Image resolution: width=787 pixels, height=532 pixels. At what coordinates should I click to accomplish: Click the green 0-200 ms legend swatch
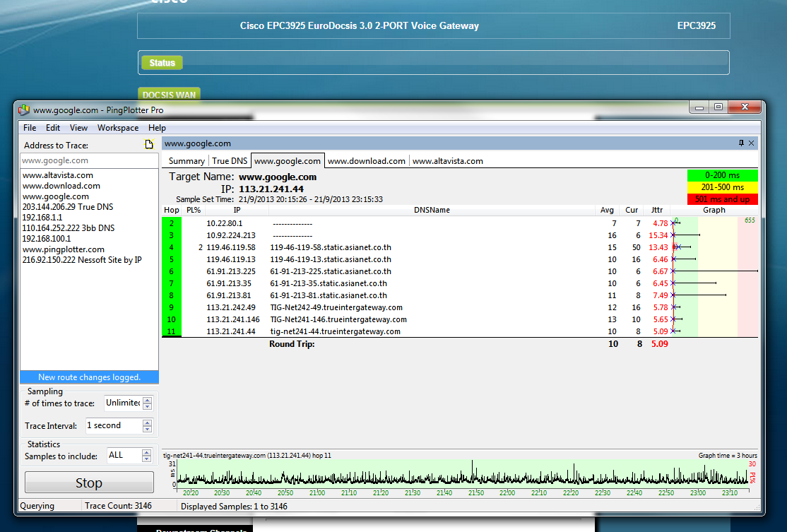coord(722,175)
